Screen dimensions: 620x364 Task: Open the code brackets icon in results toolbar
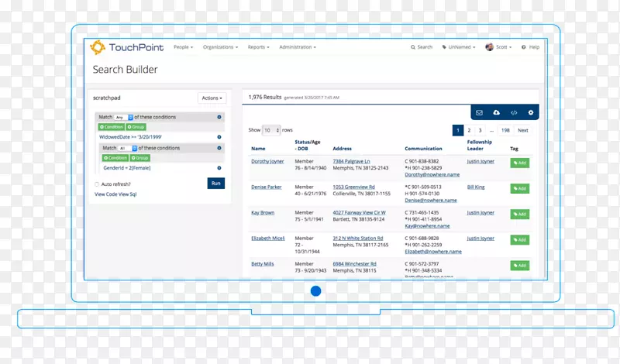click(513, 113)
